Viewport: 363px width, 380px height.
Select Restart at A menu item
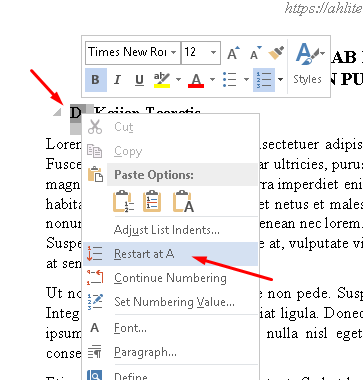170,254
